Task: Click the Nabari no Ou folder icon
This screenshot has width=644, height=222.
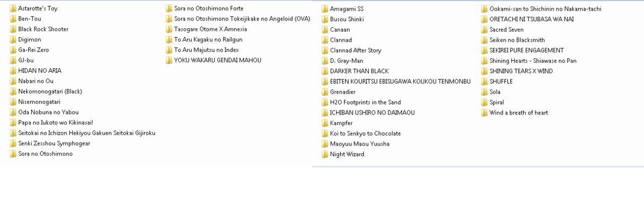Action: [x=13, y=81]
